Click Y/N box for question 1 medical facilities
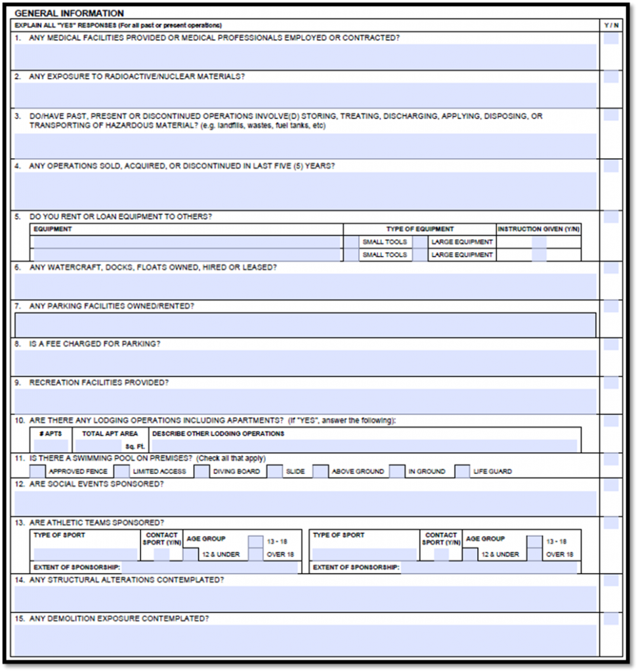 click(x=611, y=39)
